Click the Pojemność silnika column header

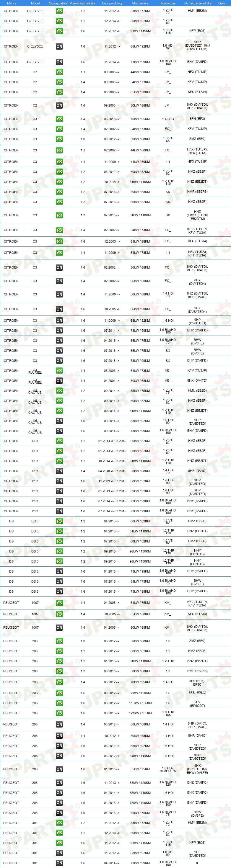coord(83,3)
